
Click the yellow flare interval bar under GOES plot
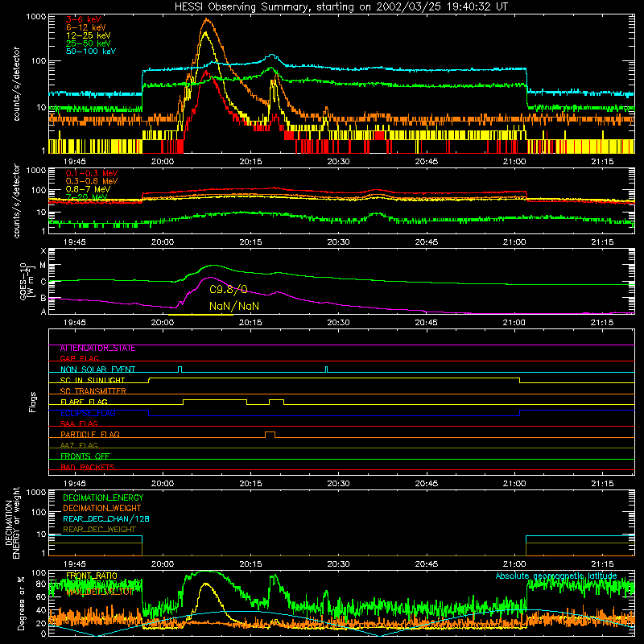click(200, 315)
